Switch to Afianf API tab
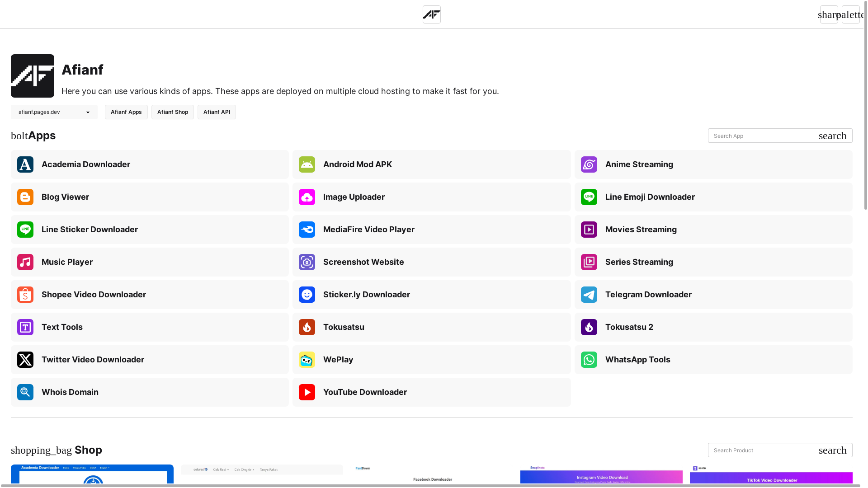The height and width of the screenshot is (488, 868). (x=217, y=112)
